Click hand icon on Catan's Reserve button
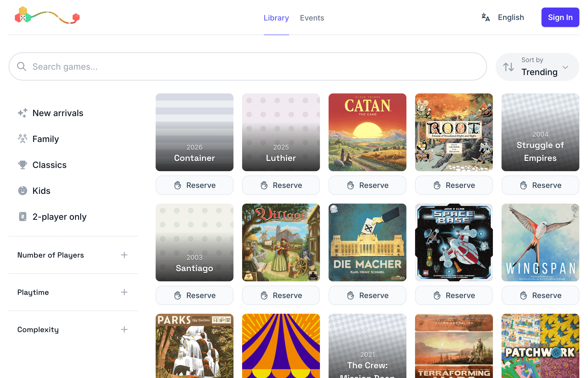This screenshot has width=588, height=378. [350, 185]
